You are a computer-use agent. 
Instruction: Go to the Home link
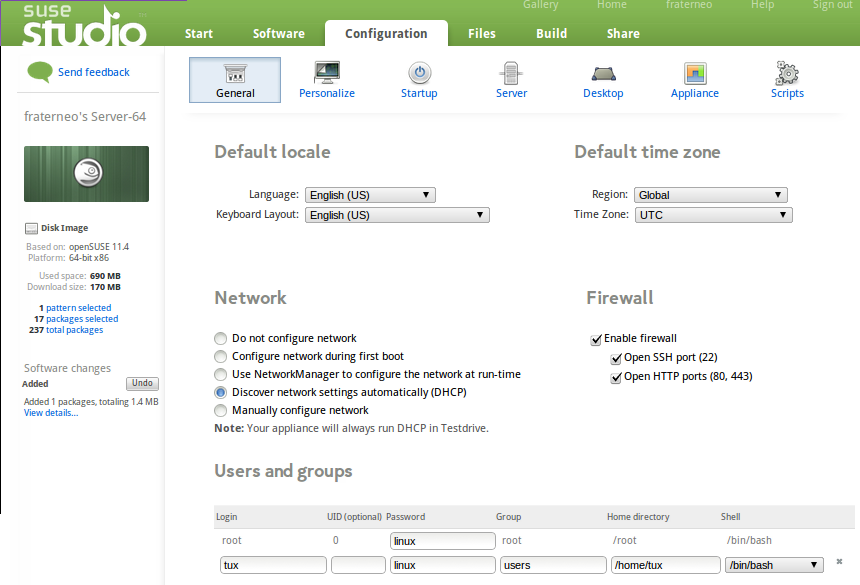click(612, 5)
